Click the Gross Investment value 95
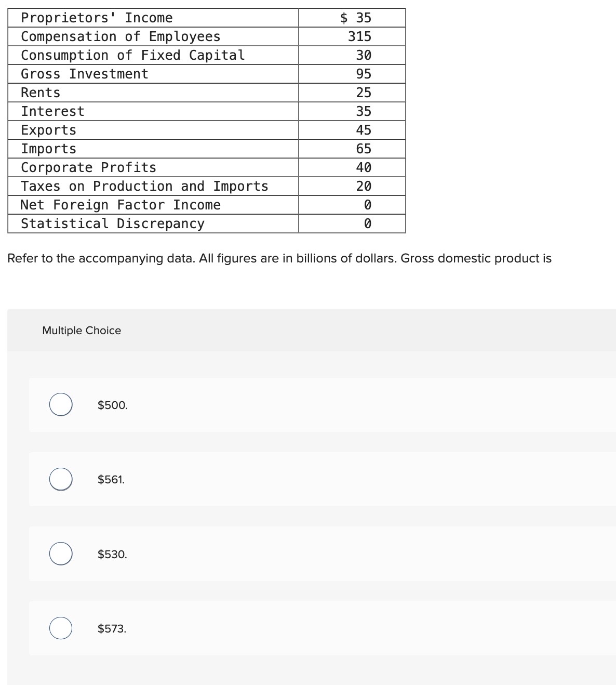The width and height of the screenshot is (616, 685). 365,74
